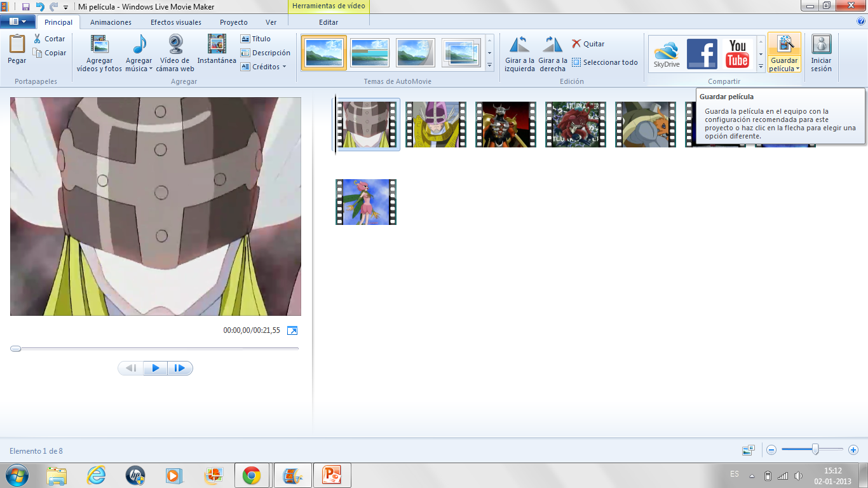This screenshot has height=488, width=868.
Task: Select the second AutoMovie theme thumbnail
Action: coord(370,52)
